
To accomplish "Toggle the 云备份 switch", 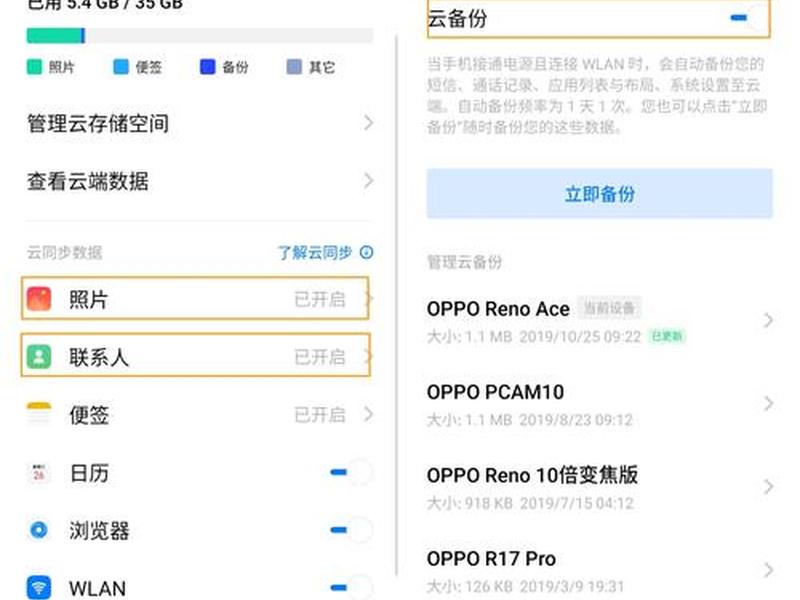I will click(748, 18).
